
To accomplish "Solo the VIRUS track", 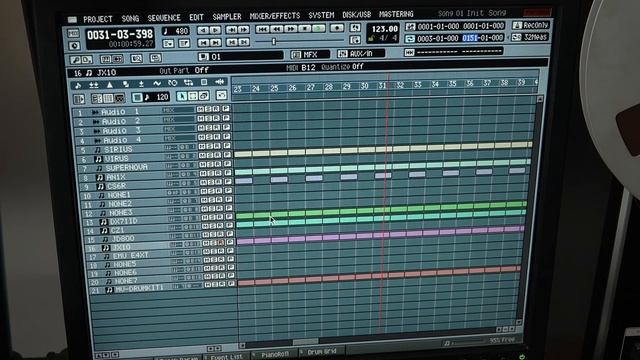I will pos(209,155).
